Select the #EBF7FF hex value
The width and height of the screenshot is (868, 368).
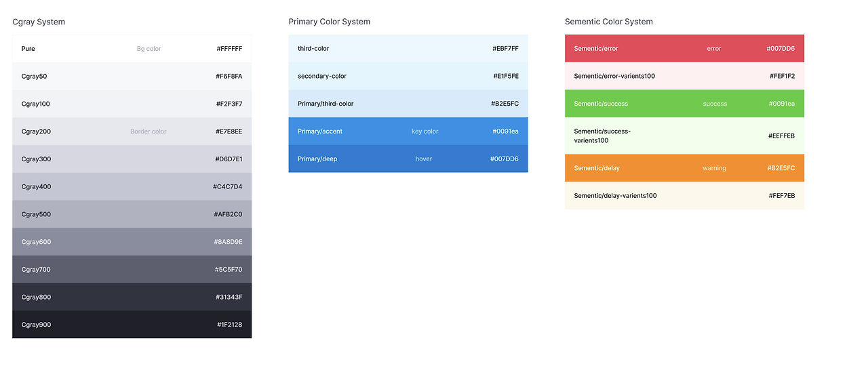click(505, 49)
